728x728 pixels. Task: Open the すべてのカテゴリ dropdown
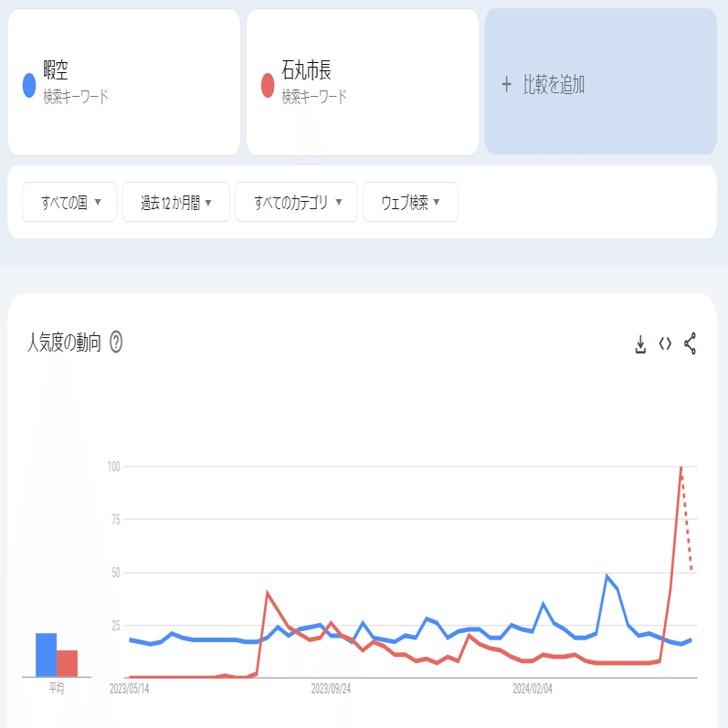(x=296, y=202)
